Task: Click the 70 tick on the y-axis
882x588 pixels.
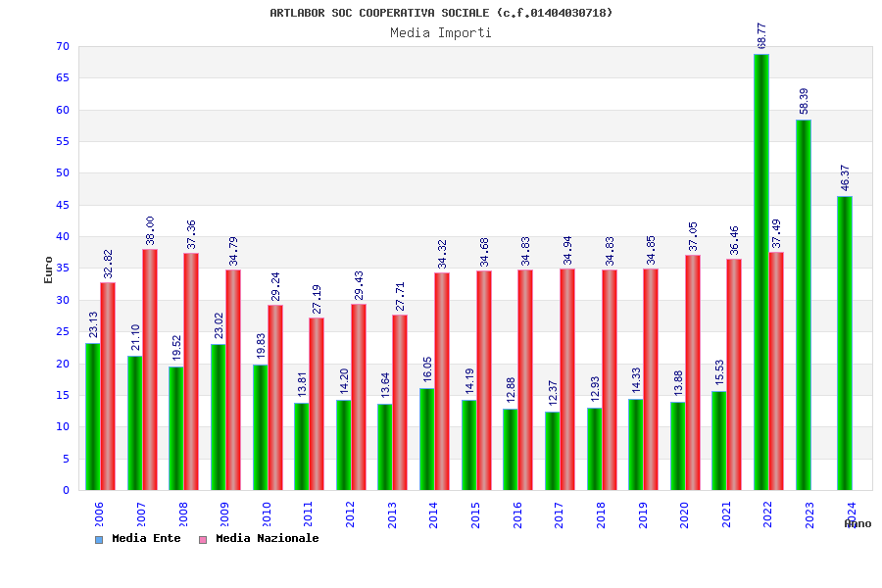Action: (63, 47)
